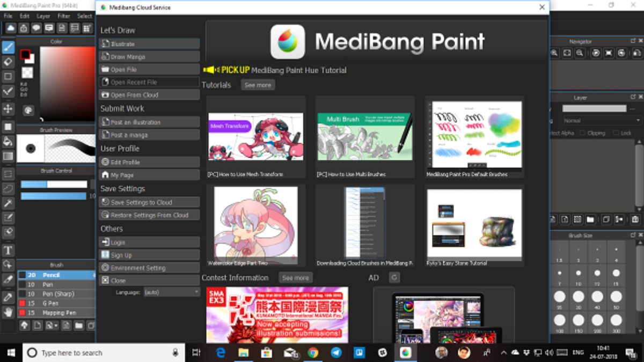Click the Type here to search box
This screenshot has height=362, width=644.
[x=103, y=352]
